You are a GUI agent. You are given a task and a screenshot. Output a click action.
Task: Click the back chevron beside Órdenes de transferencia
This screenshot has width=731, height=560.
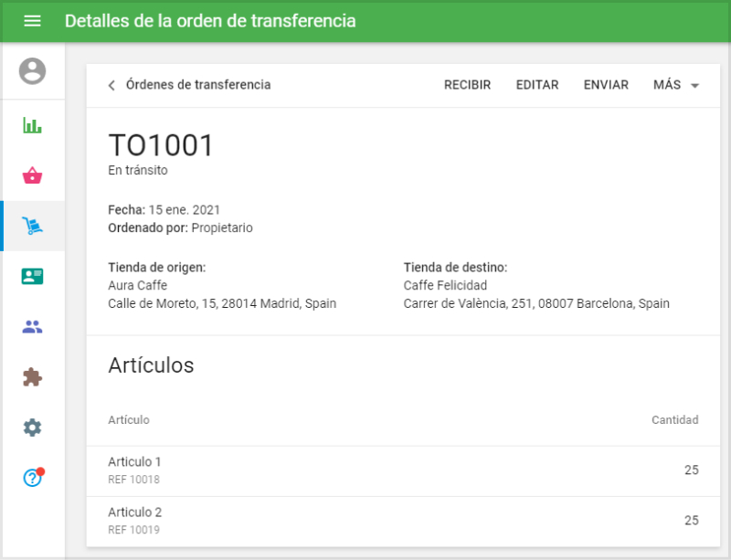point(111,85)
